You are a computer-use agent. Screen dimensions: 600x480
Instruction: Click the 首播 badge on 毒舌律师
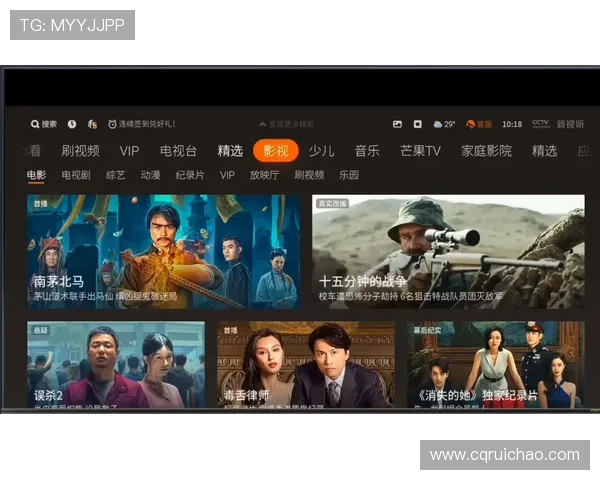click(x=230, y=330)
